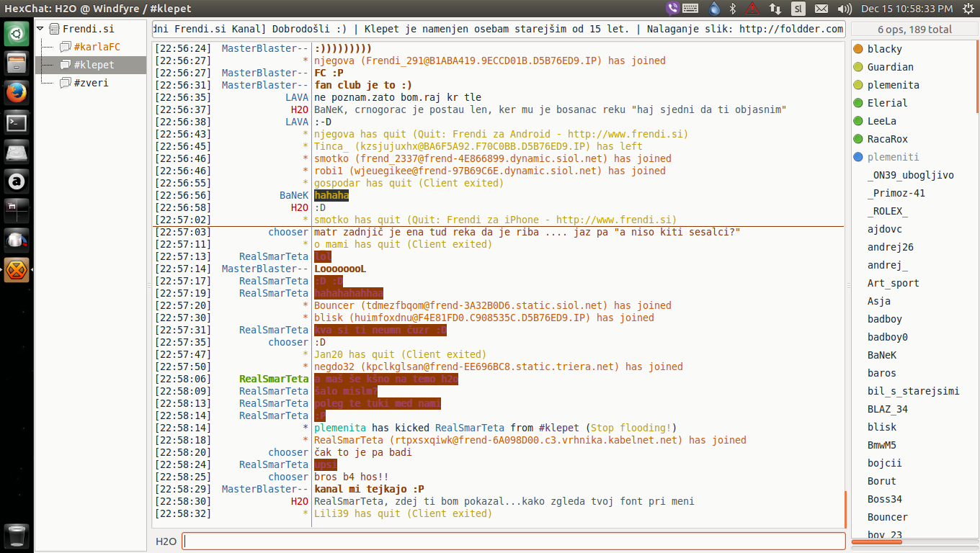980x553 pixels.
Task: Open the sound volume indicator
Action: coord(843,9)
